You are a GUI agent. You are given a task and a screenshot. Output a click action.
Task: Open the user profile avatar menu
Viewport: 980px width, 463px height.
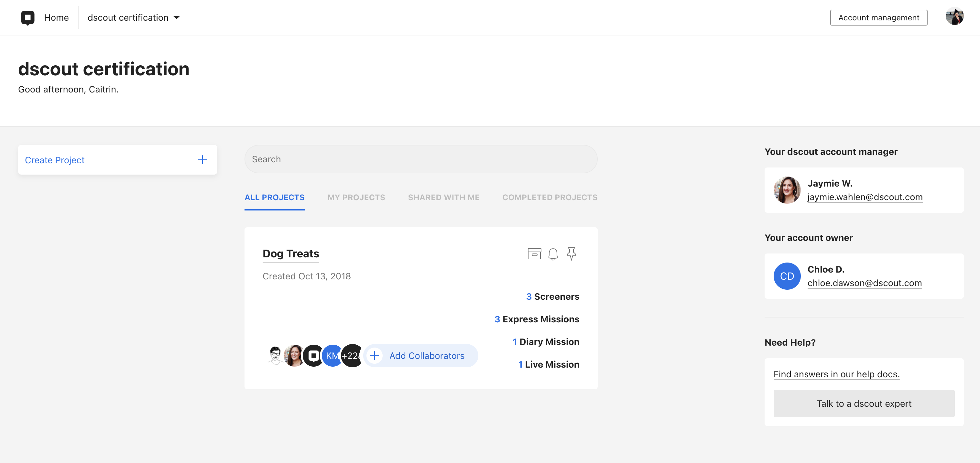[x=954, y=16]
